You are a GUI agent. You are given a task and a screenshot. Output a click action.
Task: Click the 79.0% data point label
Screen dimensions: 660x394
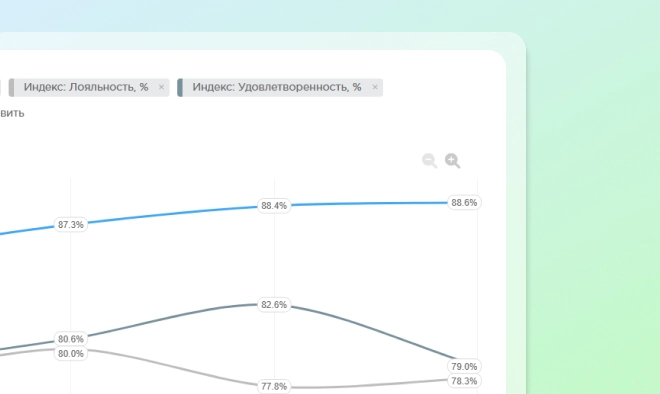[464, 367]
